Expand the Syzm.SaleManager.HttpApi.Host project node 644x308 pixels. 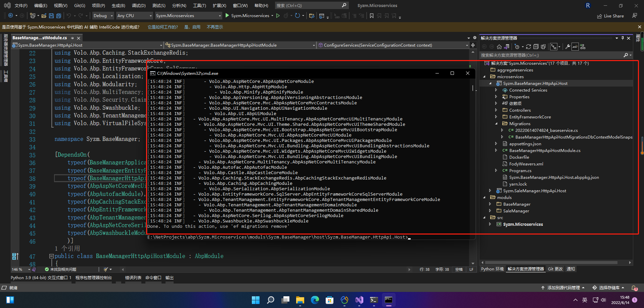click(490, 191)
